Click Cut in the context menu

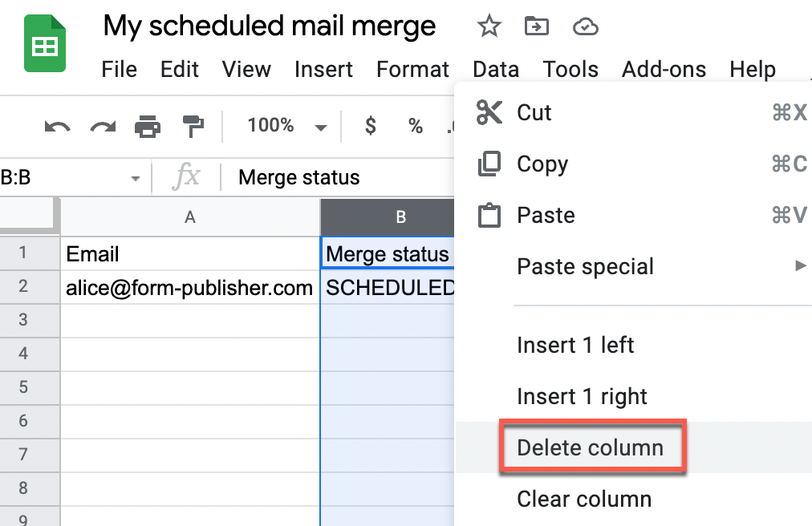click(534, 112)
